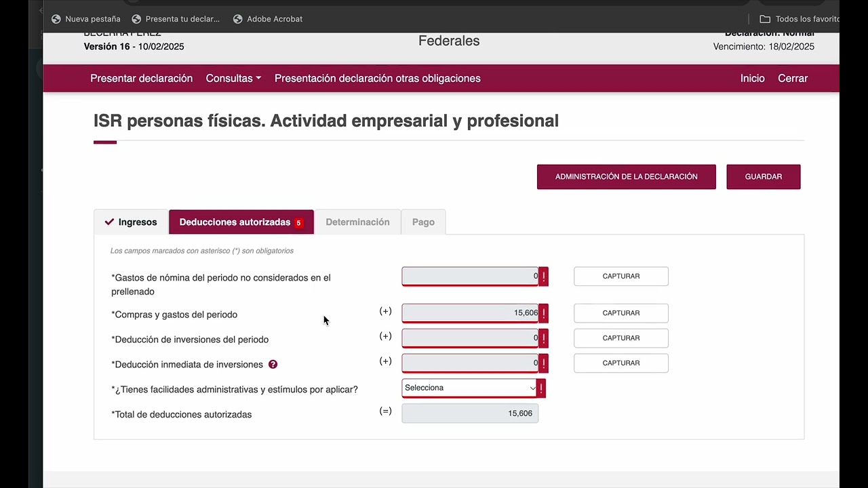Click the error icon beside the Selecciona dropdown

pos(540,388)
